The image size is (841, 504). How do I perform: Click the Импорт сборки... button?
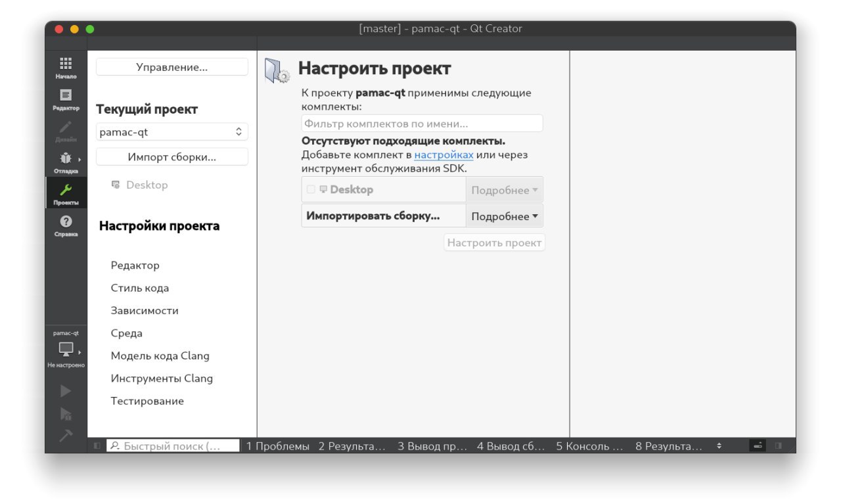[172, 157]
